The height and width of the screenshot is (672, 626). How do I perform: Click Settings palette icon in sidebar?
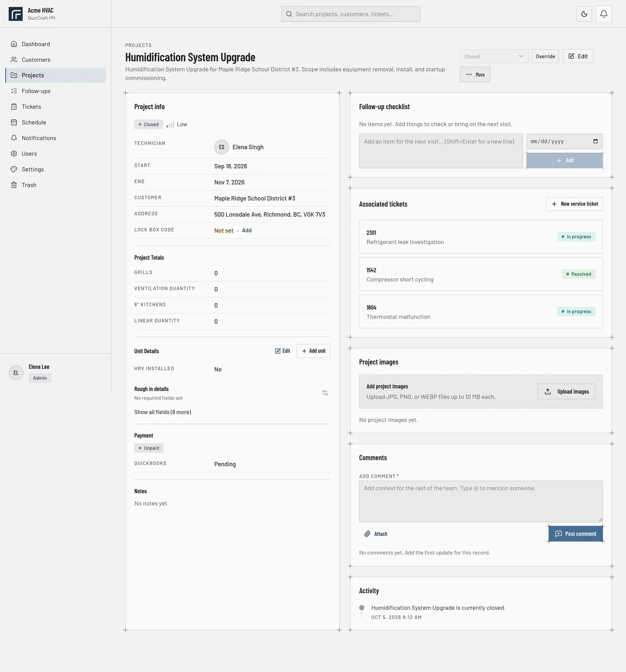[14, 169]
